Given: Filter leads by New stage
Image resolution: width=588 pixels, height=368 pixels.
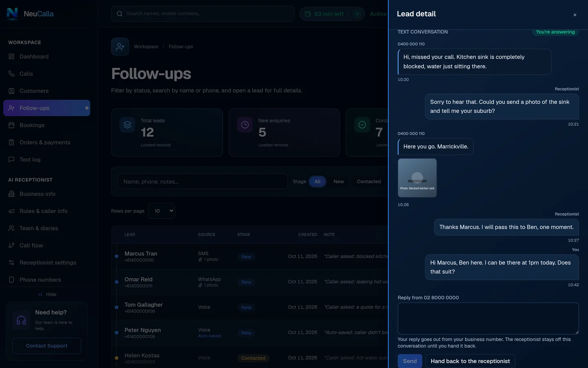Looking at the screenshot, I should tap(339, 182).
